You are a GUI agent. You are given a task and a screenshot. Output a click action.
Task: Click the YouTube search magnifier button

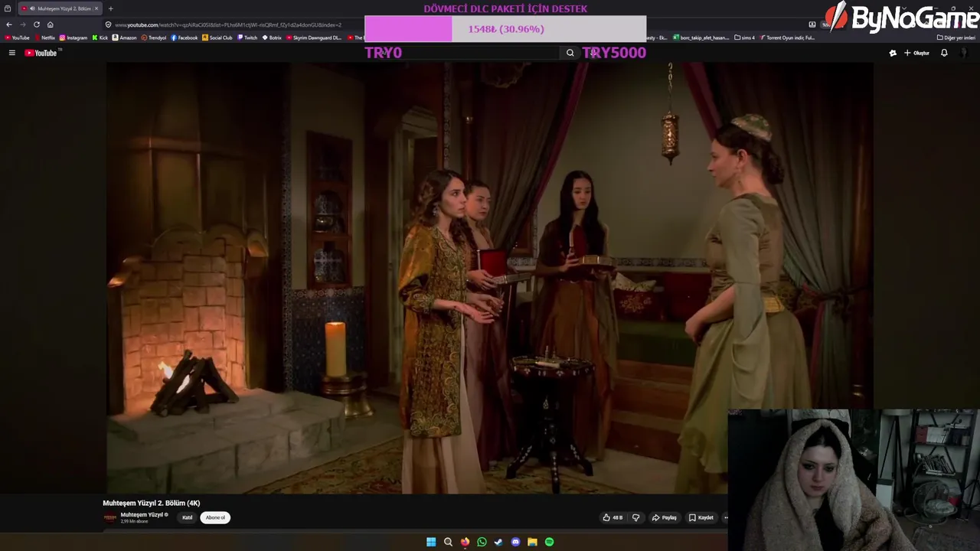[570, 53]
